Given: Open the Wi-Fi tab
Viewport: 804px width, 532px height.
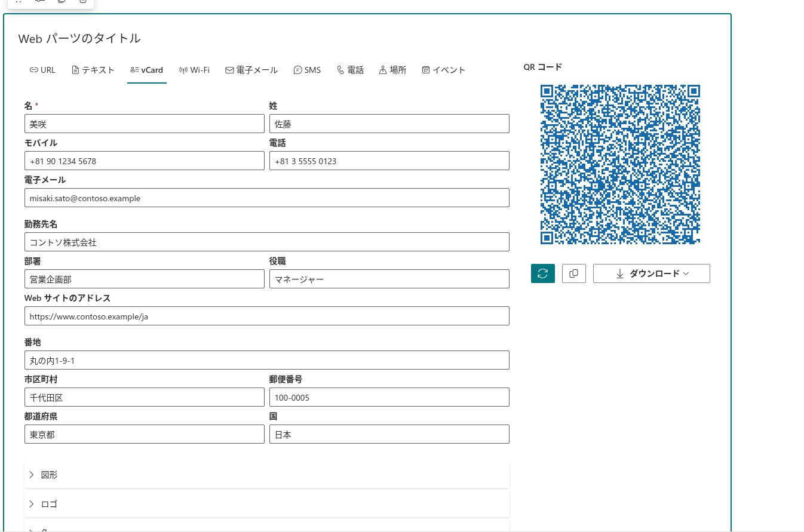Looking at the screenshot, I should click(195, 70).
